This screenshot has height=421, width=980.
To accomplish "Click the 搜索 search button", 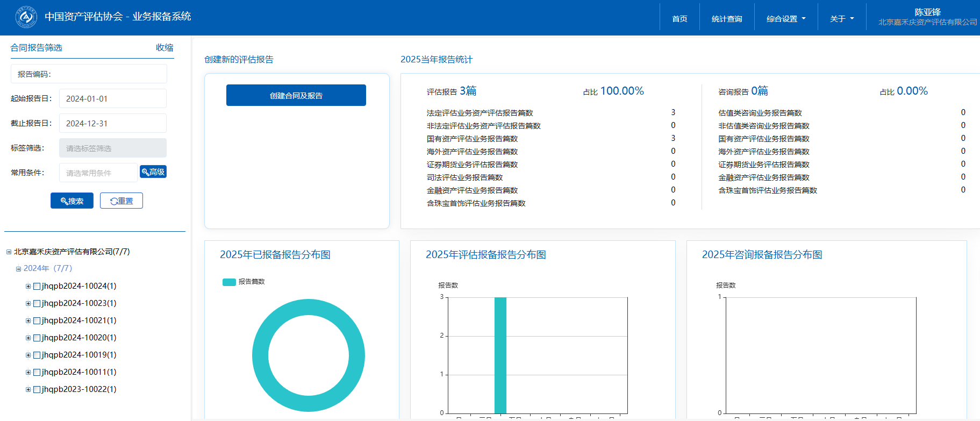I will [x=72, y=201].
